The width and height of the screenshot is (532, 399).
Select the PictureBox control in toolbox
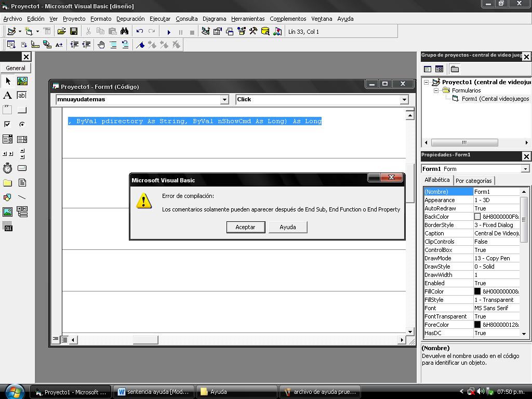pos(22,81)
